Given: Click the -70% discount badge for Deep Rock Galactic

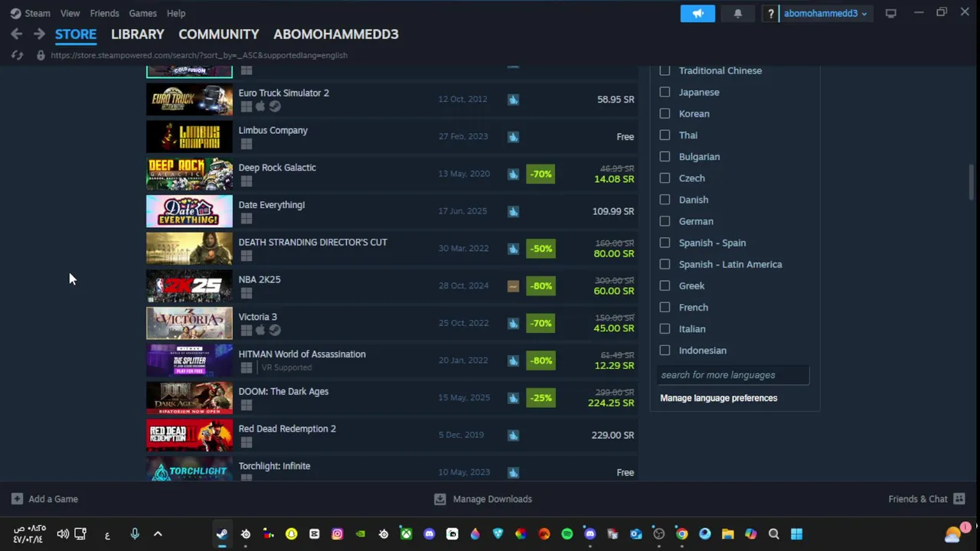Looking at the screenshot, I should pyautogui.click(x=541, y=174).
